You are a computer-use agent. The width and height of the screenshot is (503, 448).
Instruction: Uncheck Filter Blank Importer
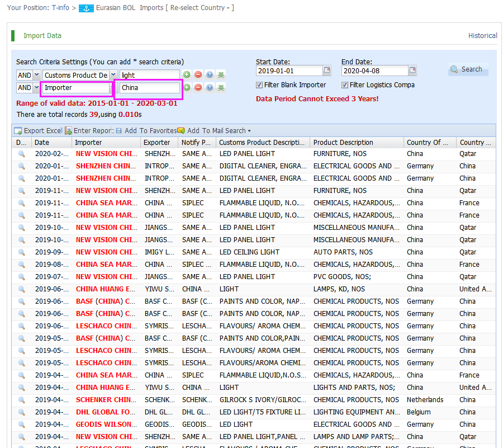pos(259,85)
